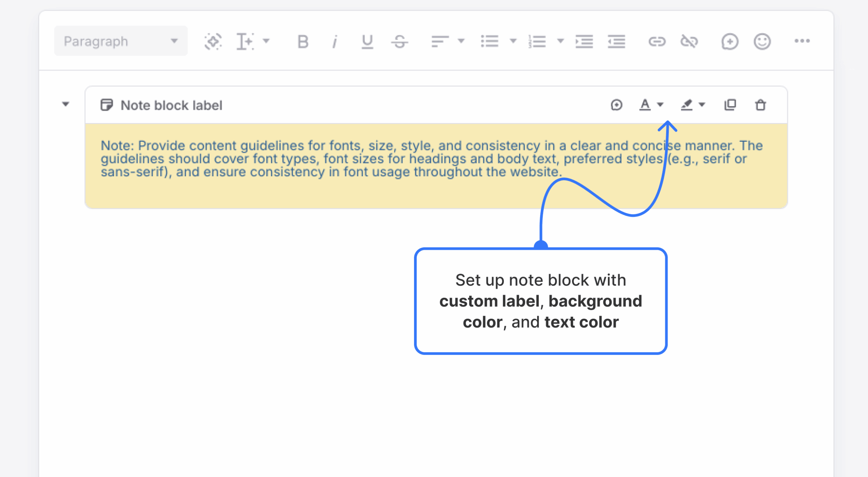
Task: Open the more options menu
Action: [x=802, y=41]
